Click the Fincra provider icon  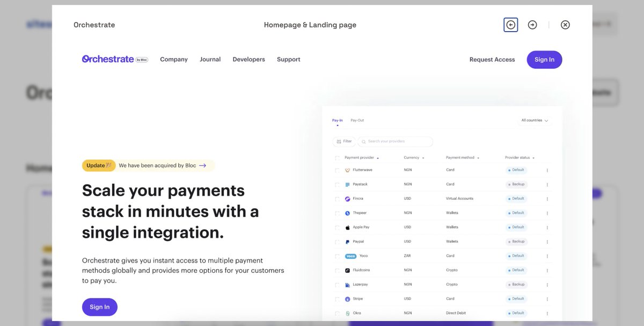[348, 199]
